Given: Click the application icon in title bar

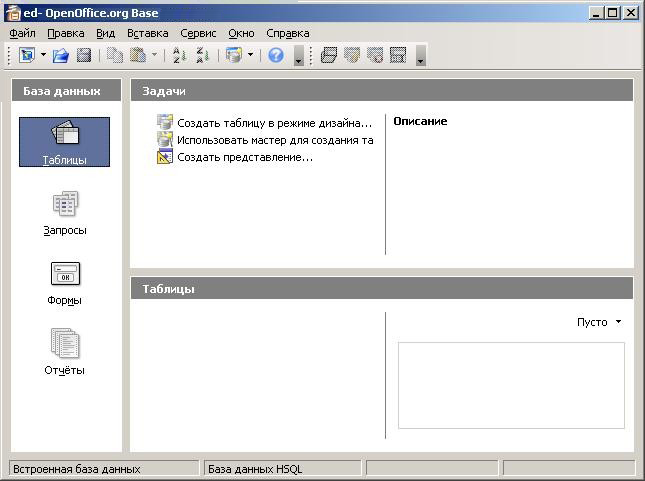Looking at the screenshot, I should [13, 13].
